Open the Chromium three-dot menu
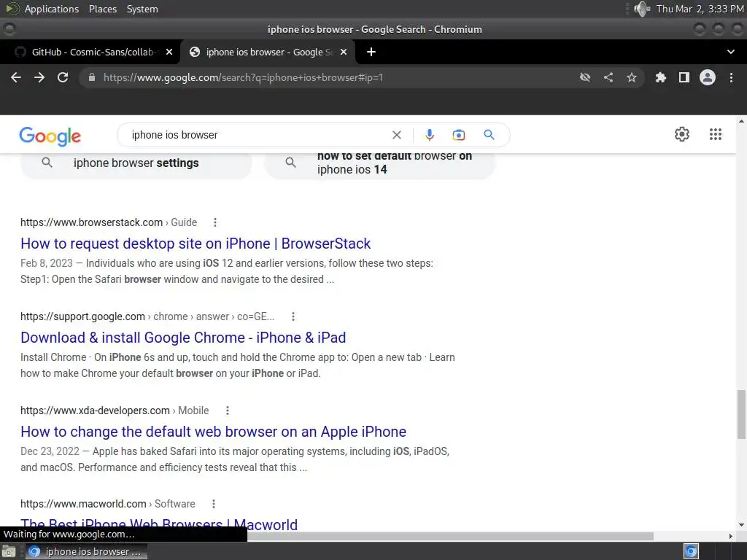The image size is (747, 560). pos(731,77)
